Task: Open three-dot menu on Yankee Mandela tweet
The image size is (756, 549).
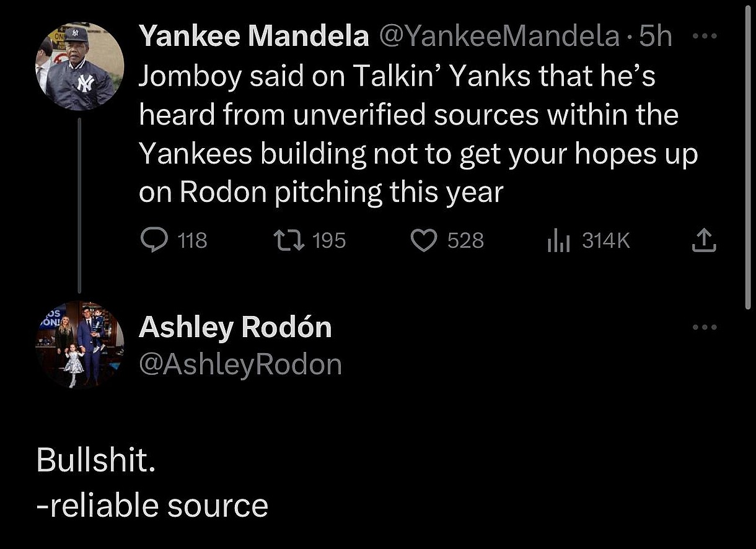Action: click(704, 37)
